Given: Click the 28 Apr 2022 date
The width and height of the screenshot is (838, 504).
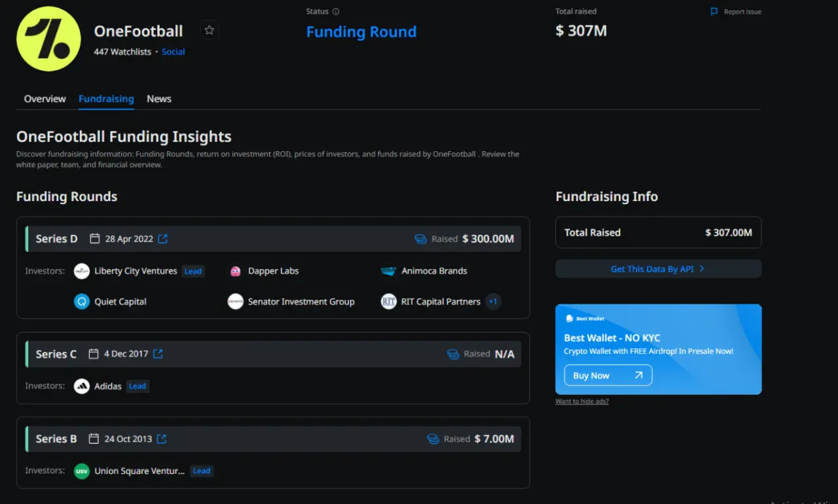Looking at the screenshot, I should (129, 239).
